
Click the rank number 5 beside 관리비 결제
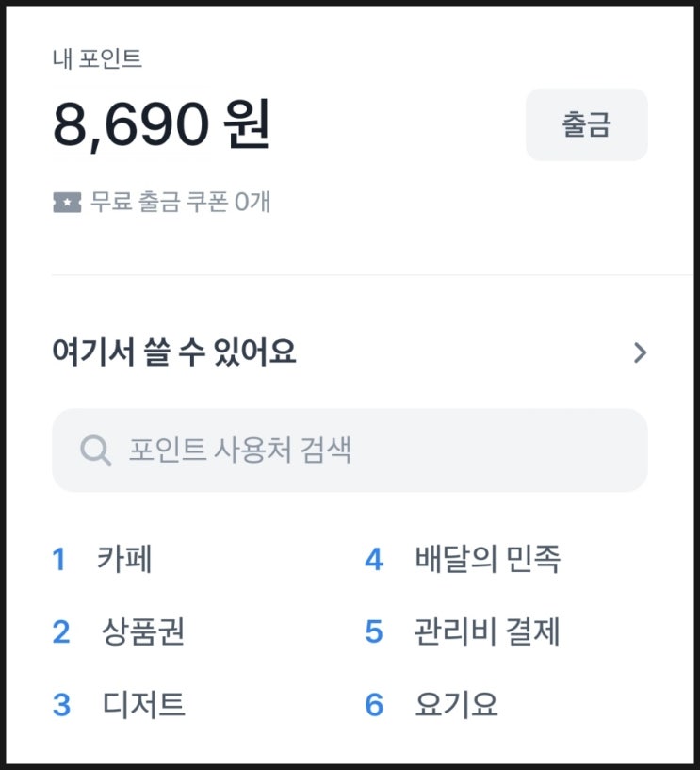pos(374,632)
